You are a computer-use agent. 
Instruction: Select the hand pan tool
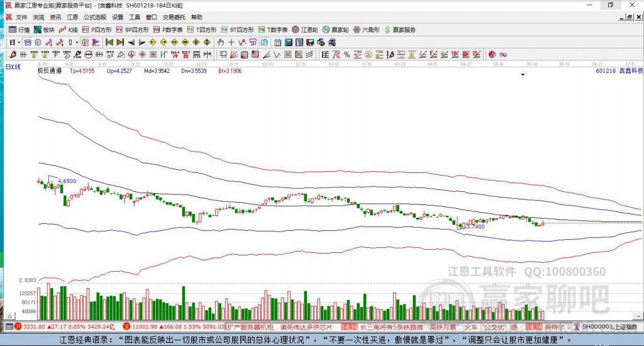coord(221,42)
